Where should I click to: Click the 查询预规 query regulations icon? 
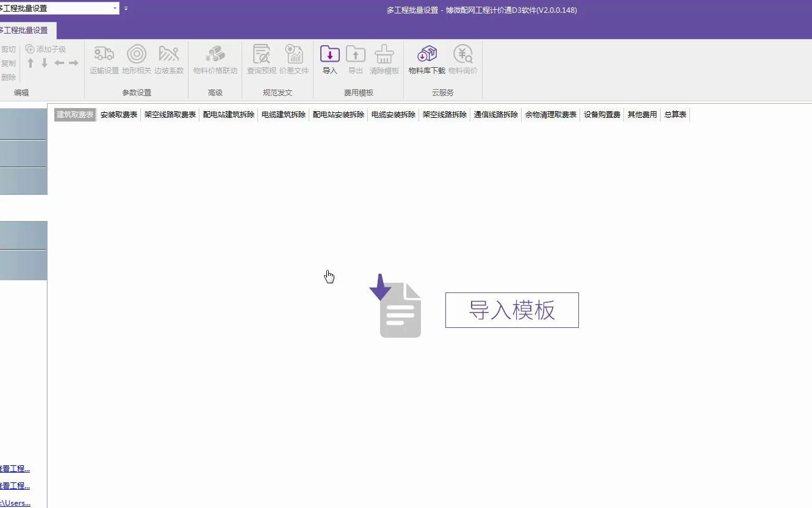pyautogui.click(x=261, y=59)
